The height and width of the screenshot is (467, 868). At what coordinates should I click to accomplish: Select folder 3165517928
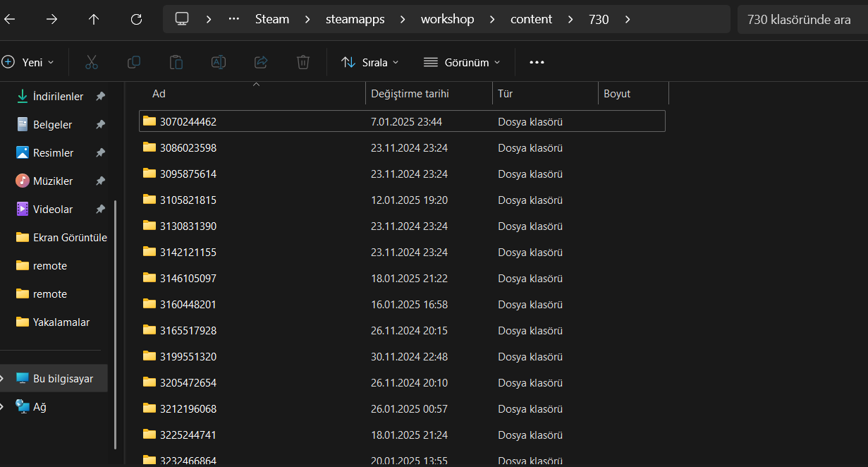pyautogui.click(x=402, y=330)
